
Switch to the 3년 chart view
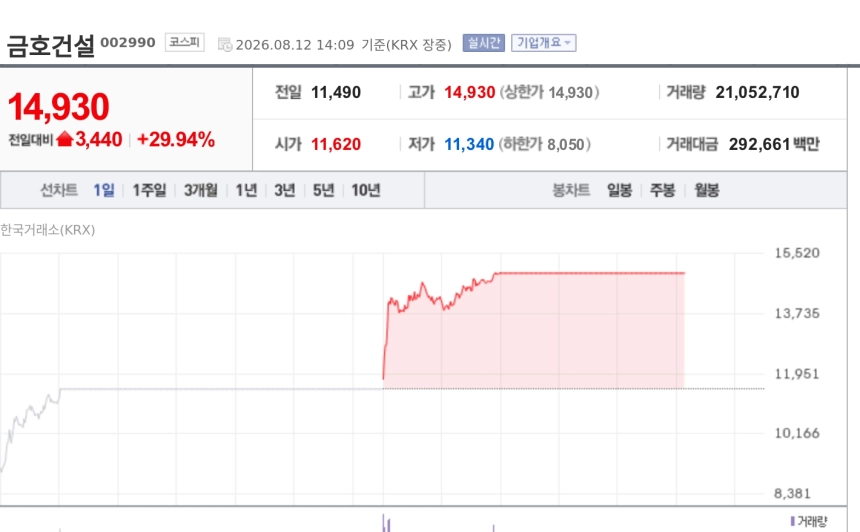tap(285, 190)
